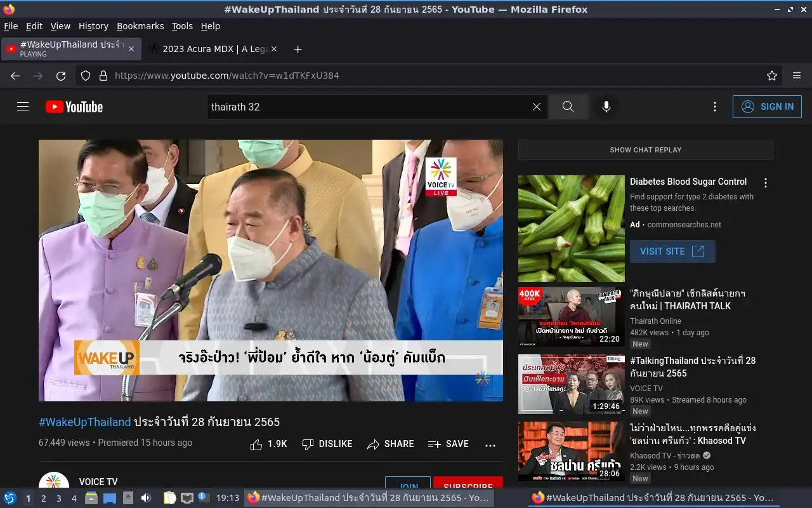
Task: Open the History menu
Action: tap(93, 26)
